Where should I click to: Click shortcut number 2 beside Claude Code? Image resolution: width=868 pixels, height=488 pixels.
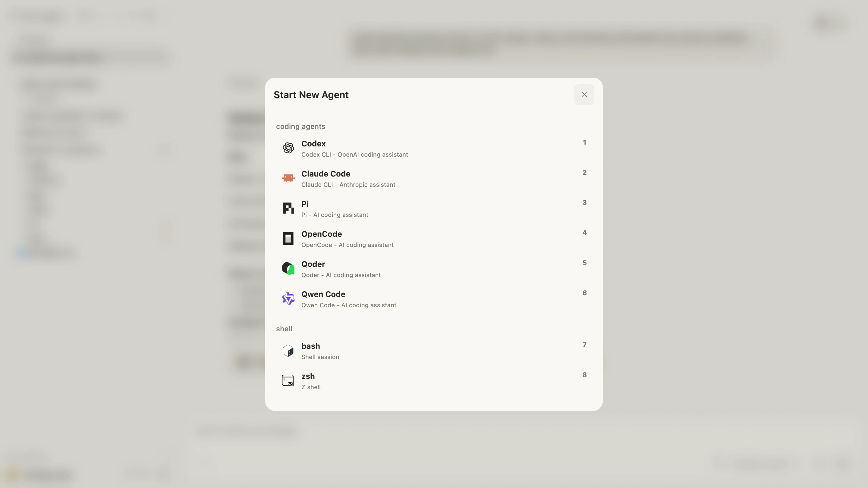point(585,172)
